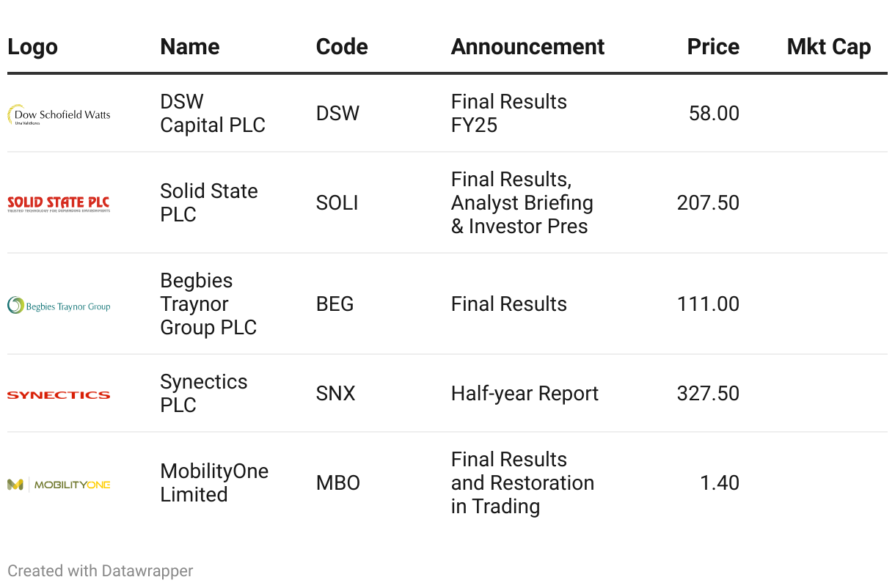The height and width of the screenshot is (588, 895).
Task: Click the Mkt Cap column header
Action: (x=828, y=47)
